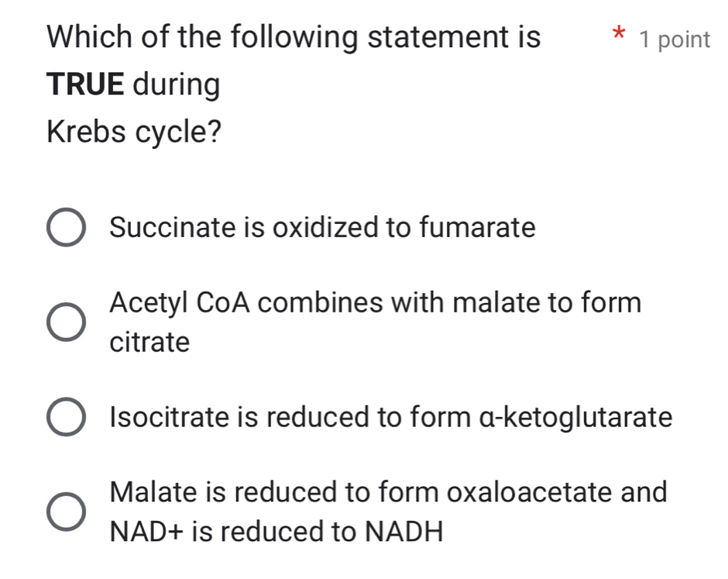Click the text 'Succinate is oxidized to fumarate'

tap(321, 227)
